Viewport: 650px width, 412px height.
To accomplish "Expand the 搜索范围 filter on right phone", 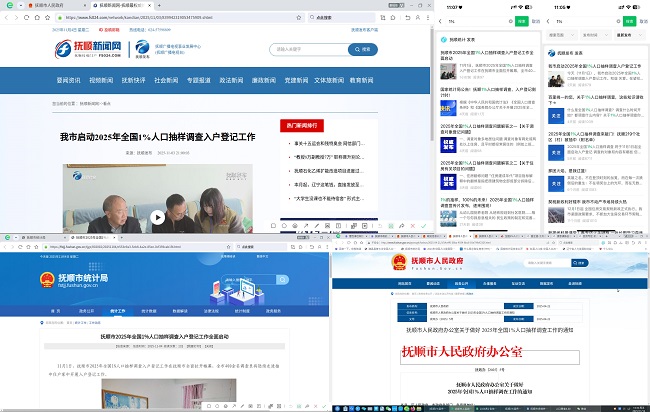I will pyautogui.click(x=561, y=35).
